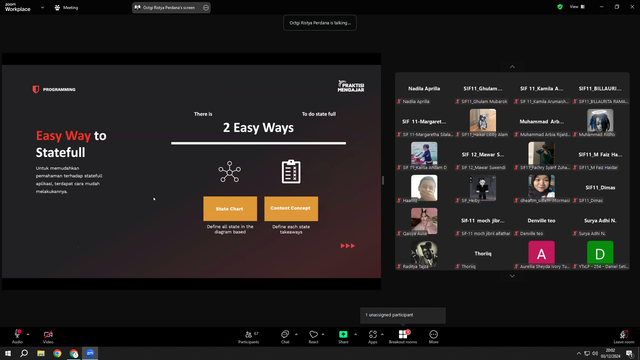This screenshot has height=360, width=640.
Task: Expand Apps options arrow
Action: [382, 334]
